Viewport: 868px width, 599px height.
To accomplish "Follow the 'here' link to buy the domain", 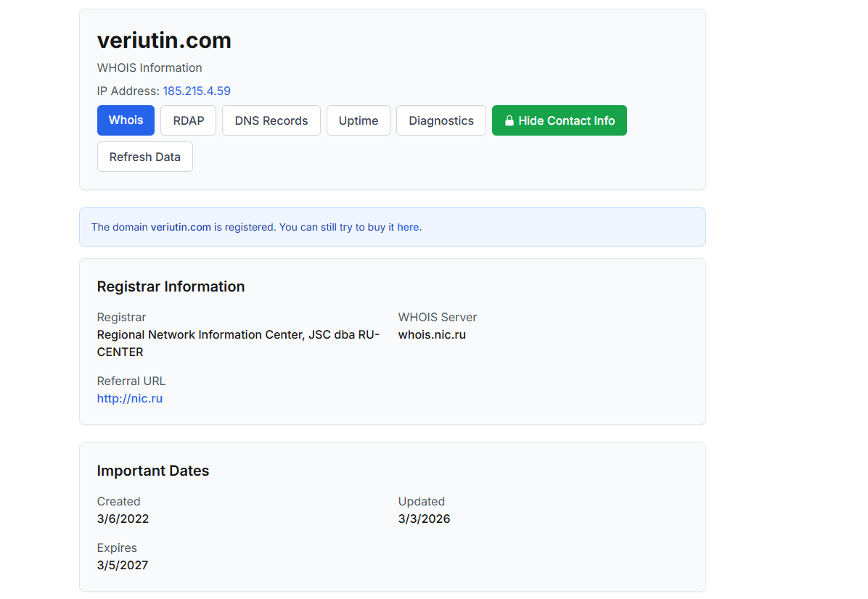I will [x=408, y=227].
